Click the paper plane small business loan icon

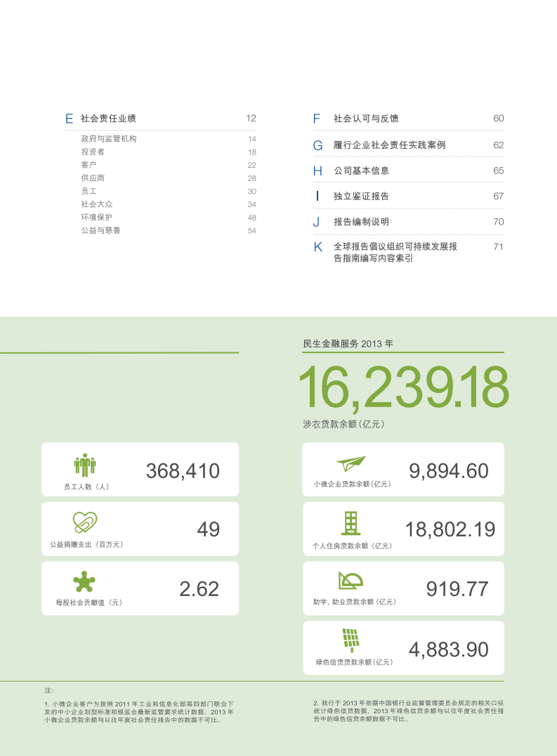[x=351, y=464]
